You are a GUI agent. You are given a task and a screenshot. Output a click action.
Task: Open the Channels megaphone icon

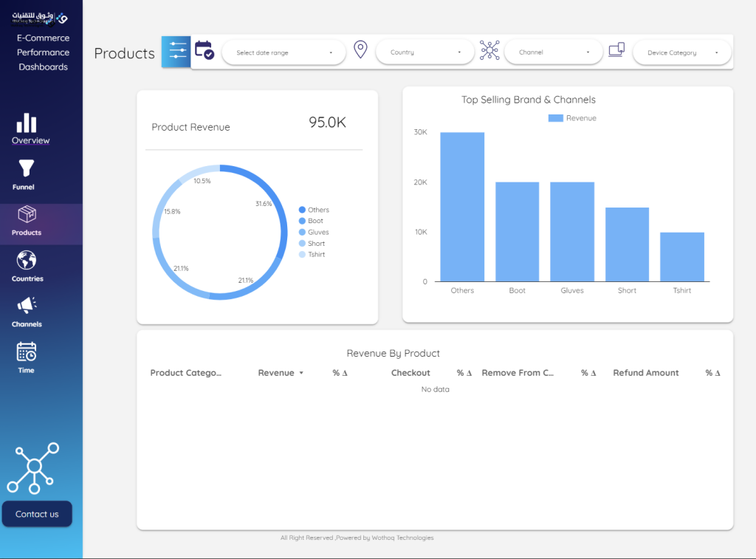pyautogui.click(x=27, y=306)
